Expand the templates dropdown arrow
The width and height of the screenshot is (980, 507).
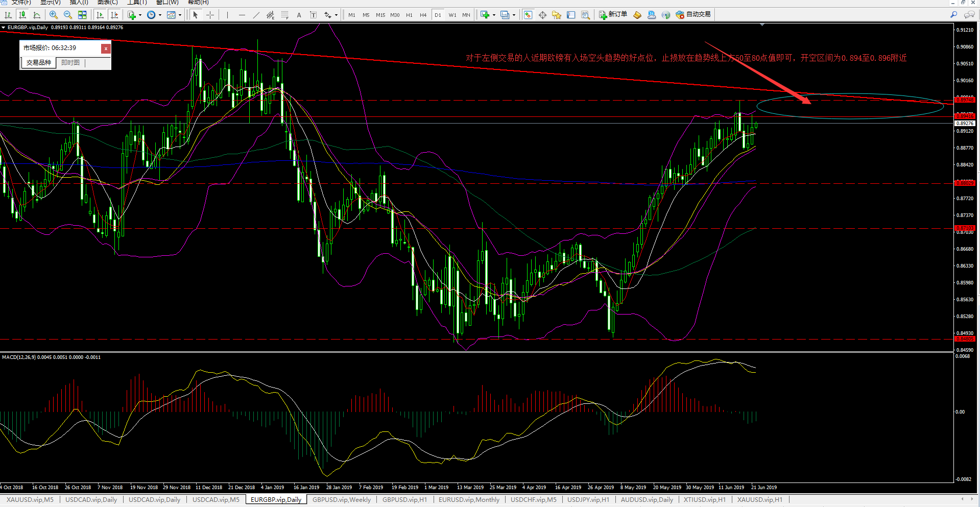[x=180, y=15]
